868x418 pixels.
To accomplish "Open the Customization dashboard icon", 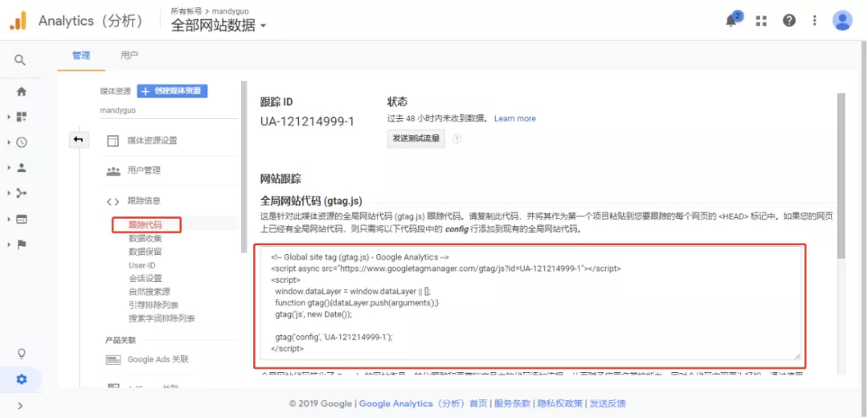I will (x=22, y=117).
